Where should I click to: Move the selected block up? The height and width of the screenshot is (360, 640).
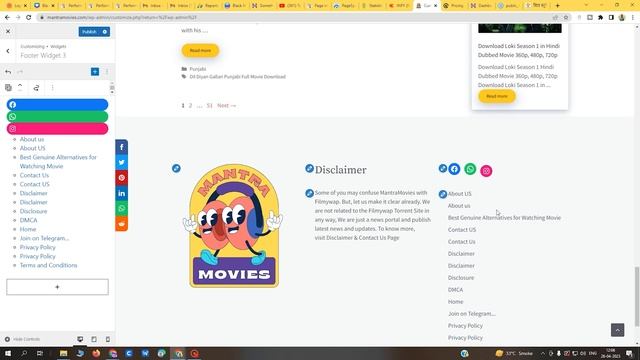(x=20, y=85)
